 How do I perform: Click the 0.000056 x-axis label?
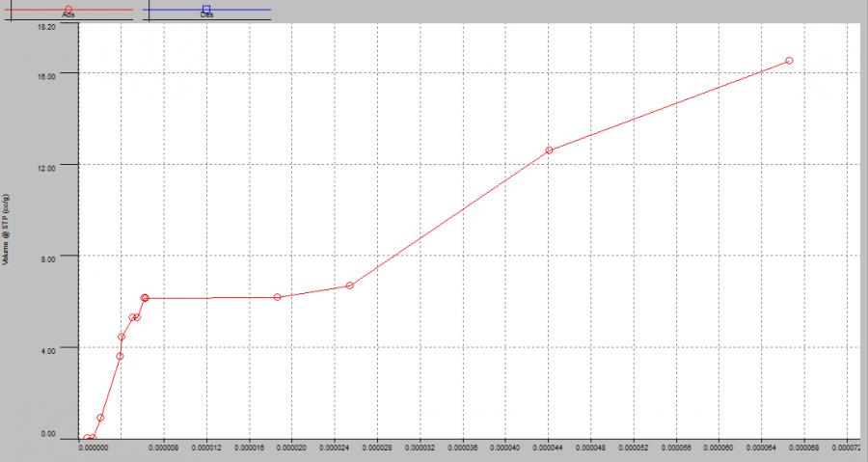coord(676,448)
